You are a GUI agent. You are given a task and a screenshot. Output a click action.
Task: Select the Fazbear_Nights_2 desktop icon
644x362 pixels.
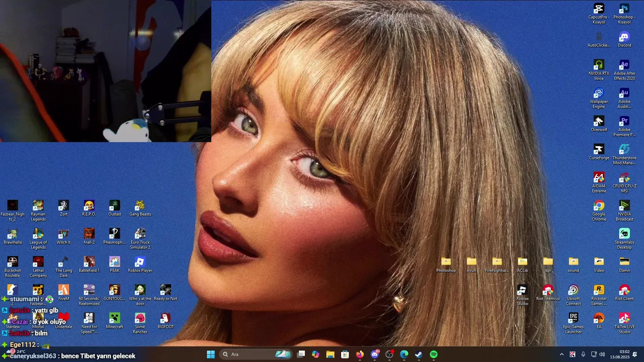point(13,210)
